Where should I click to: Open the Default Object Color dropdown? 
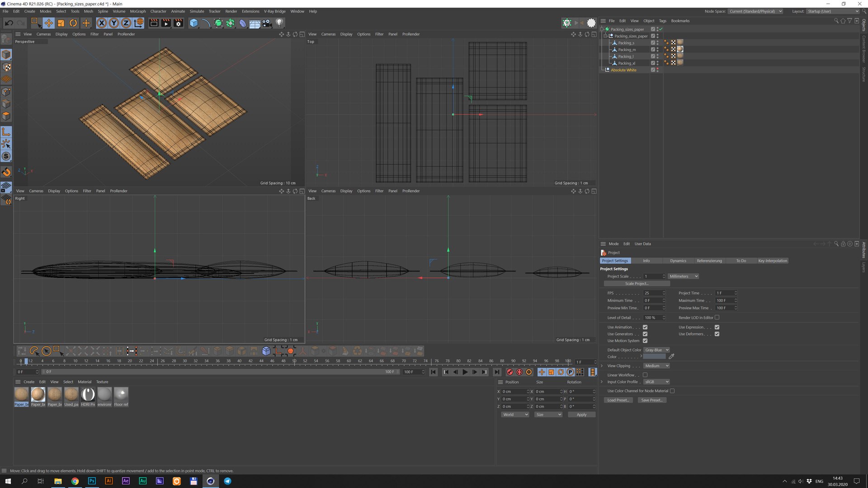click(656, 350)
